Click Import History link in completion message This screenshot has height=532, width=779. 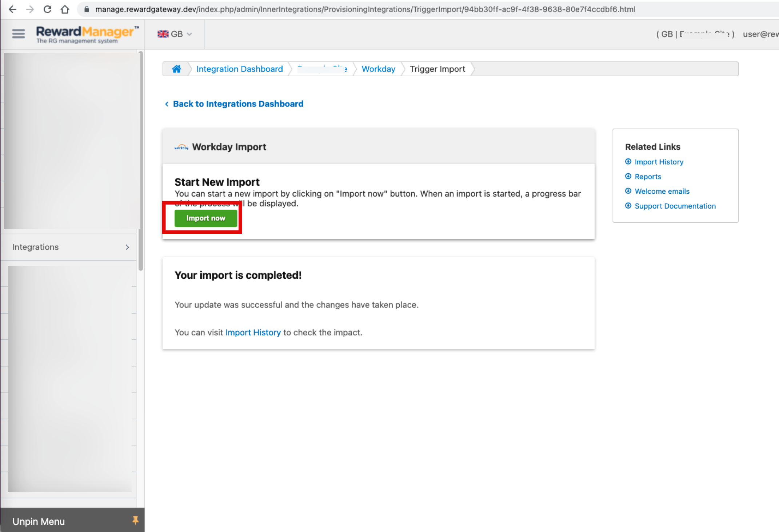pos(253,332)
